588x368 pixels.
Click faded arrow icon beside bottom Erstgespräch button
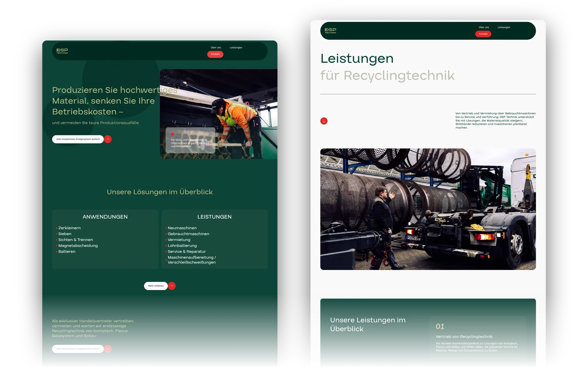point(108,349)
